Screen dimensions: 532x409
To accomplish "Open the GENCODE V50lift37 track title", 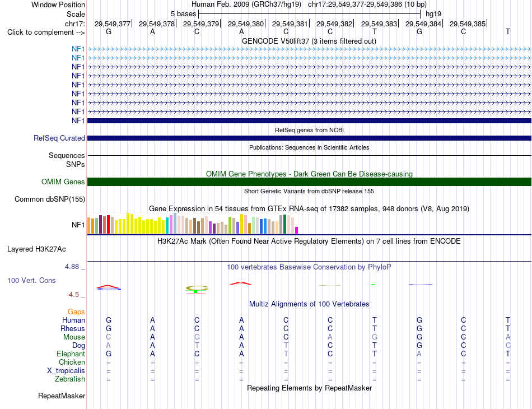I will pos(309,41).
